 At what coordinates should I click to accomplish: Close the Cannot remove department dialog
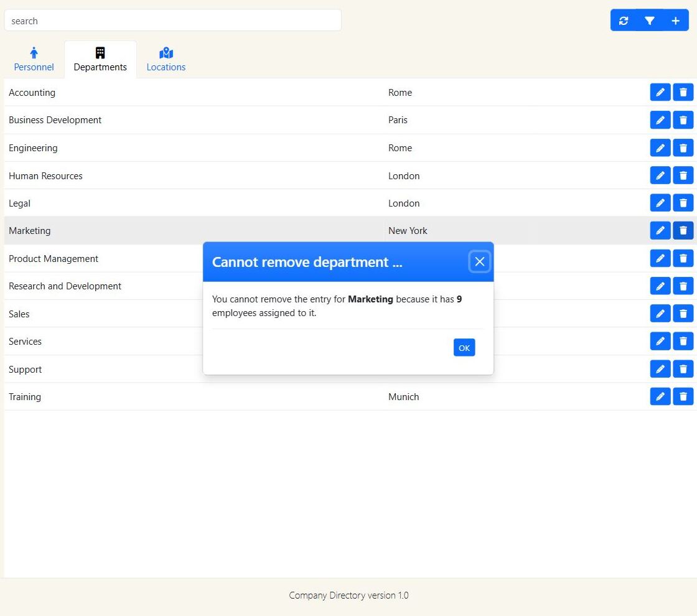479,262
